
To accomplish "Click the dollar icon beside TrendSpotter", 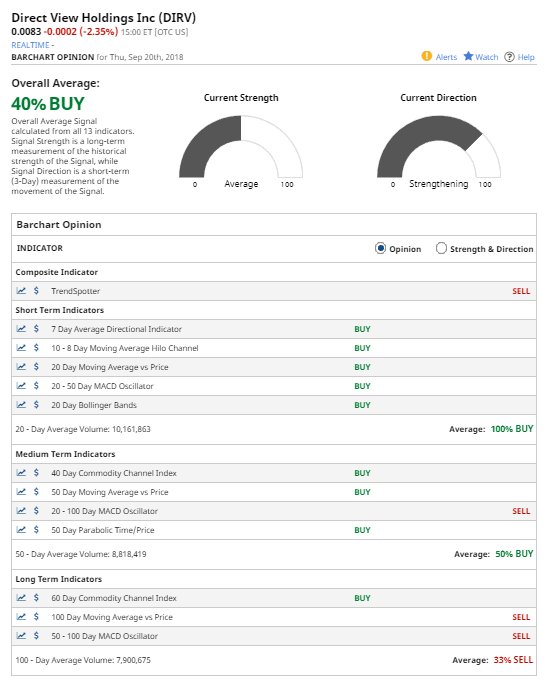I will point(36,290).
